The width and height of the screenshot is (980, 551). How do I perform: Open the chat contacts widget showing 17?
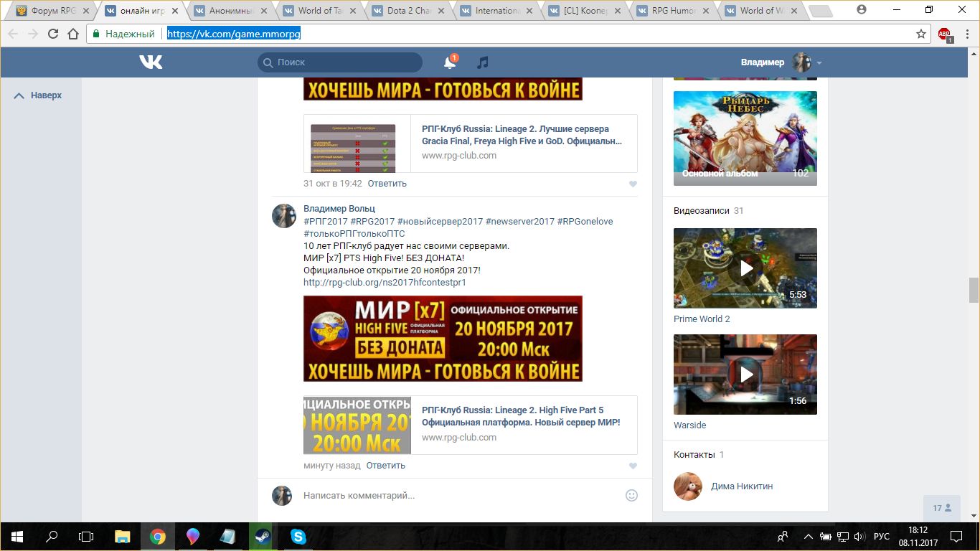pos(942,508)
